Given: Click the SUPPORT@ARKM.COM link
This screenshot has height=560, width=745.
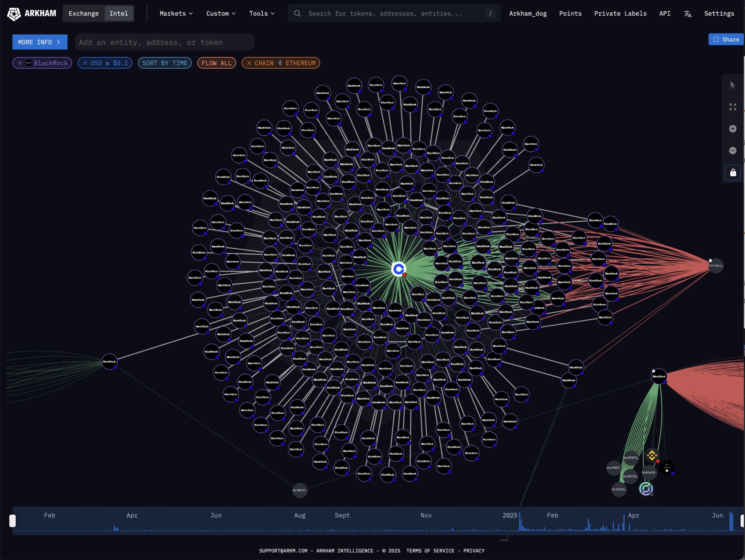Looking at the screenshot, I should pos(283,551).
